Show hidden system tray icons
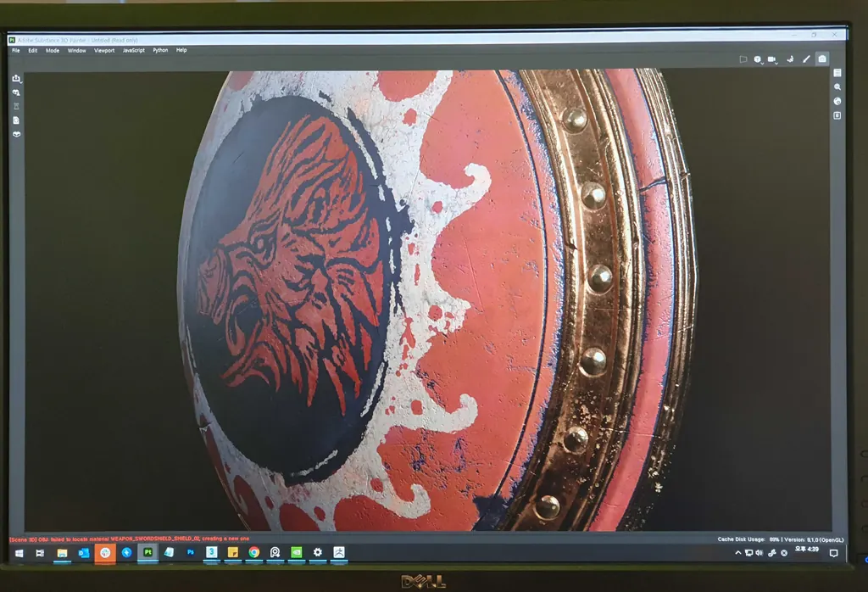 (x=738, y=553)
